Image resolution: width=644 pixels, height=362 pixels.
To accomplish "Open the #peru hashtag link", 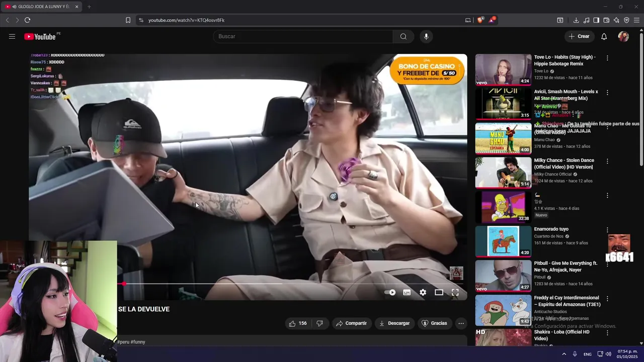I will [x=123, y=342].
